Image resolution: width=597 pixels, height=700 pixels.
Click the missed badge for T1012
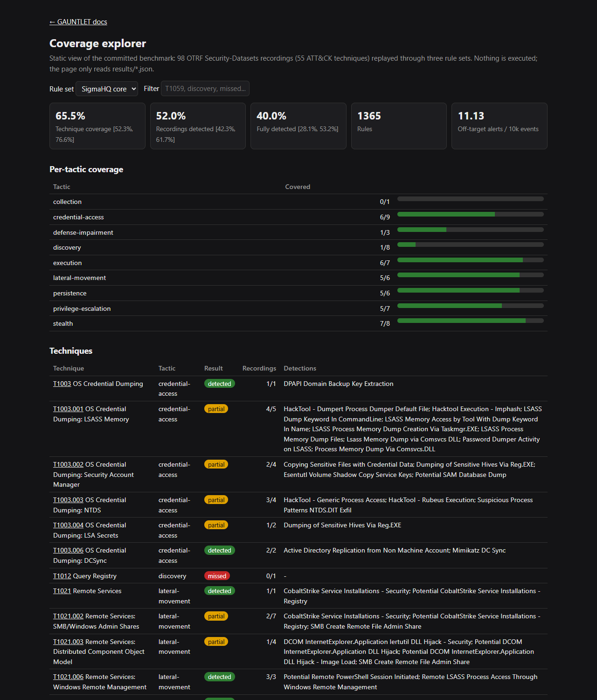[x=217, y=576]
